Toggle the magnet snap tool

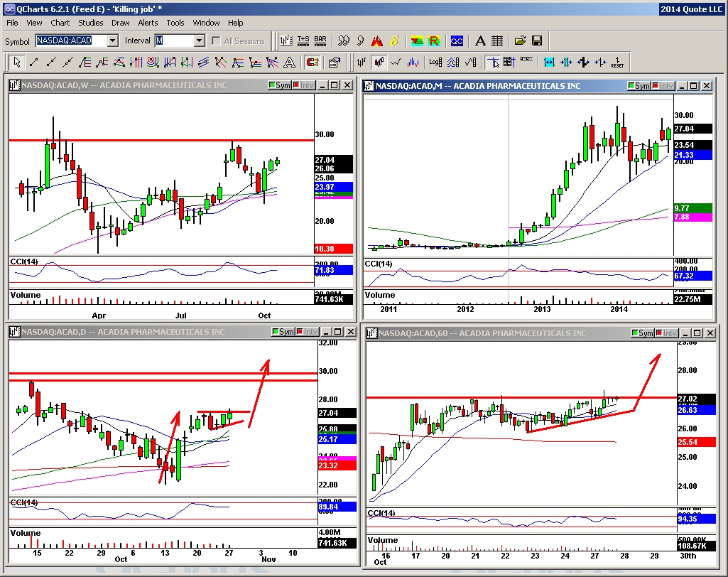tap(312, 62)
